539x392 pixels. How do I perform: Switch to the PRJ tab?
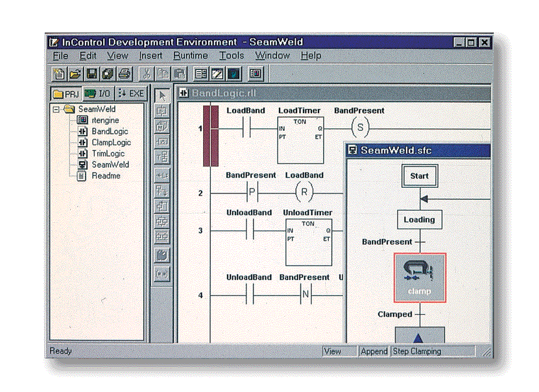tap(66, 94)
